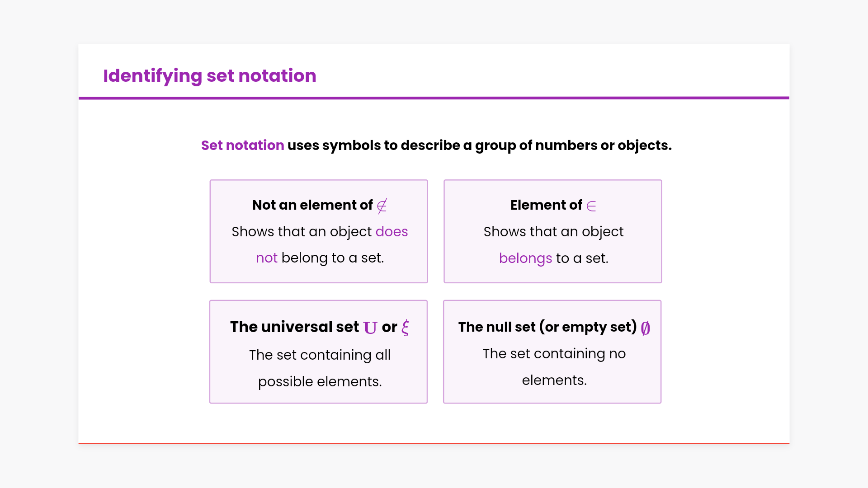Click the 'Element of' card heading

click(x=546, y=205)
